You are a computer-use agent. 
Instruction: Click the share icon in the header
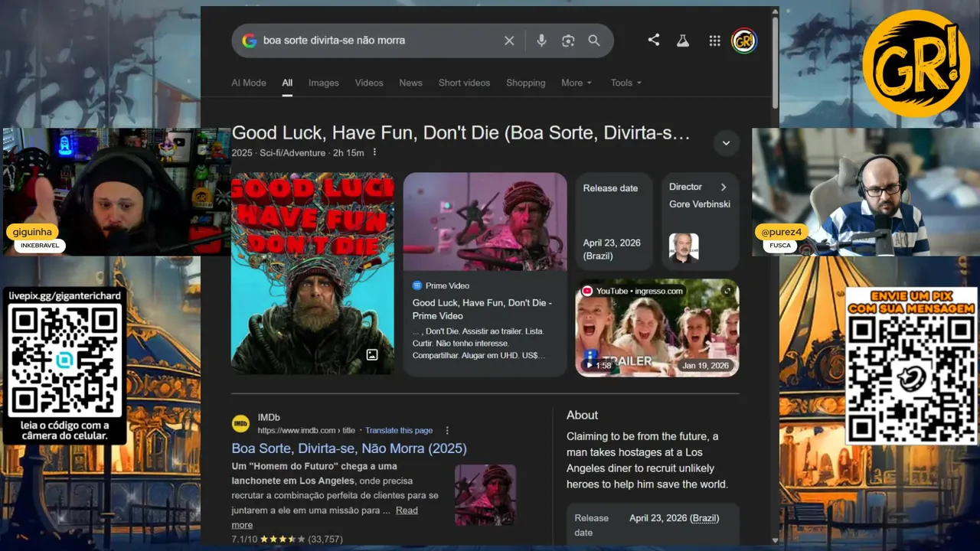click(653, 40)
